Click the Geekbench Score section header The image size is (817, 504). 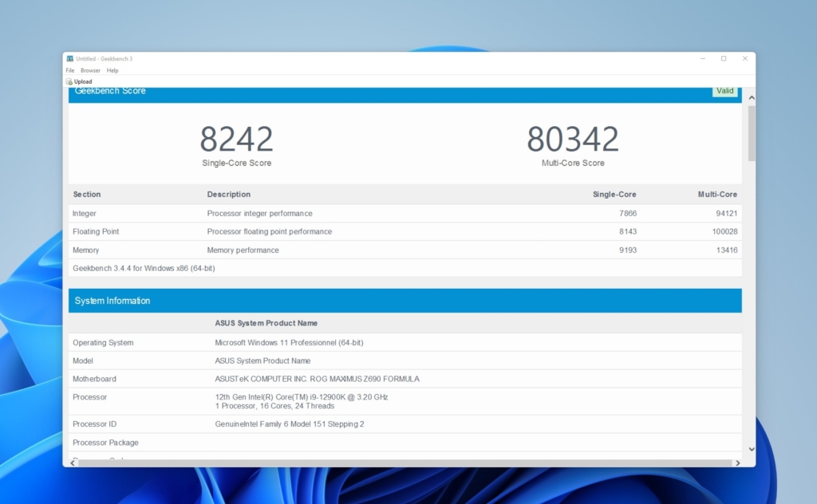[405, 93]
